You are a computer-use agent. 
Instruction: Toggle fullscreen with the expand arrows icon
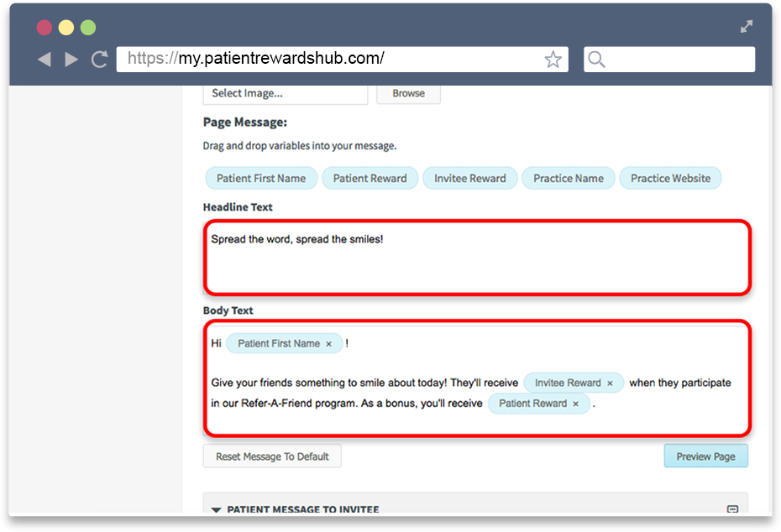click(746, 26)
